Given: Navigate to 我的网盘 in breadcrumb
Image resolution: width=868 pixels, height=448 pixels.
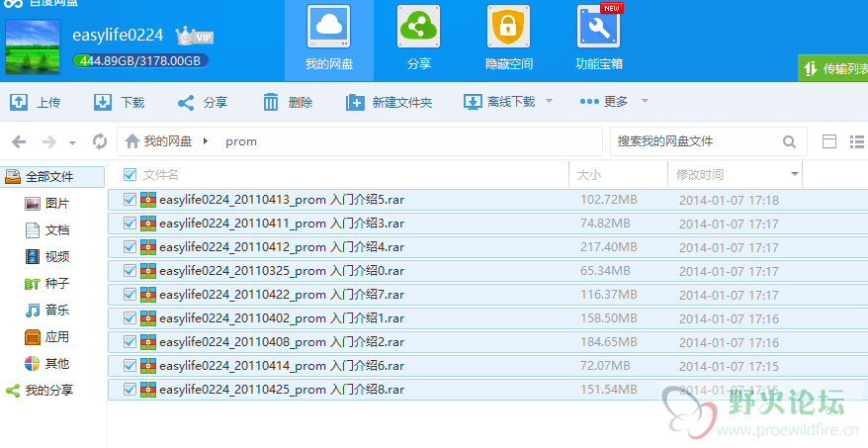Looking at the screenshot, I should [x=168, y=141].
